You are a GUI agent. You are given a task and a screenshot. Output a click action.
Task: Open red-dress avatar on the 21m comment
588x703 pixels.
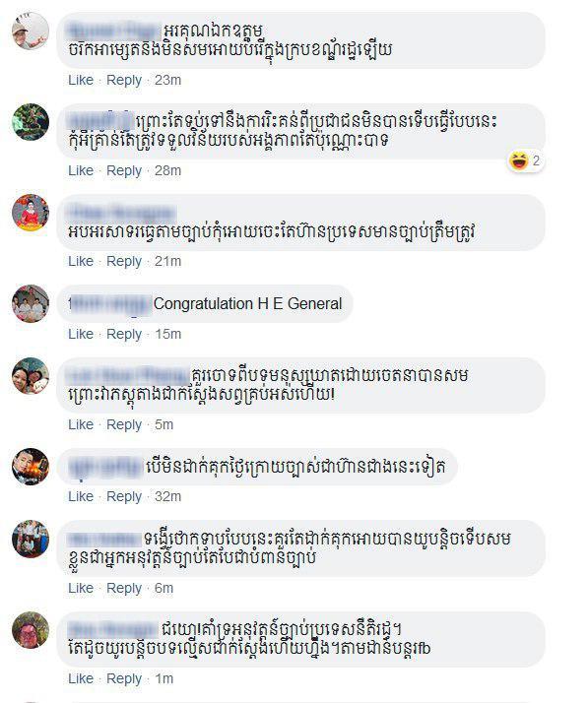[x=31, y=213]
